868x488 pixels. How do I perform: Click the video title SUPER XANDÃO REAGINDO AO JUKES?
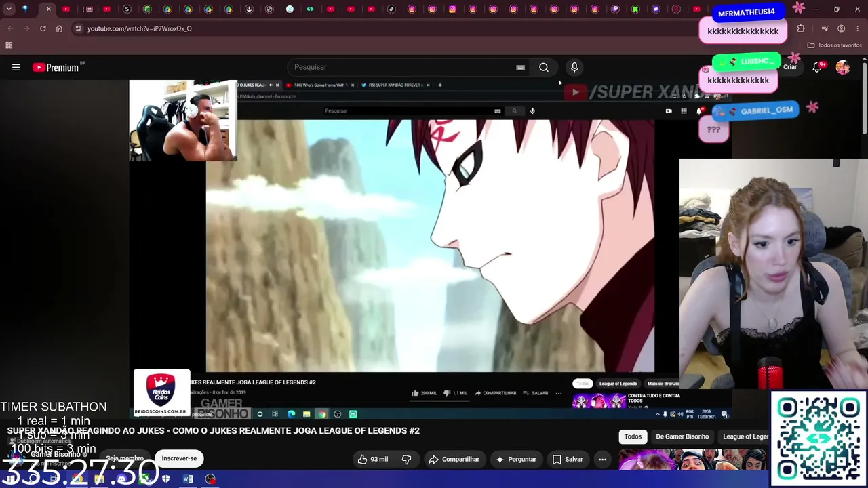213,430
